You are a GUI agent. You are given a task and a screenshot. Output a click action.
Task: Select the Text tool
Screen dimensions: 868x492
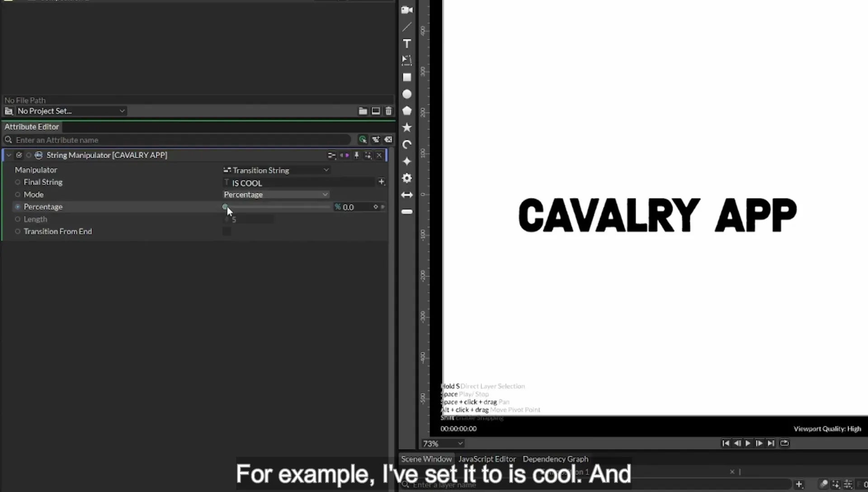407,44
